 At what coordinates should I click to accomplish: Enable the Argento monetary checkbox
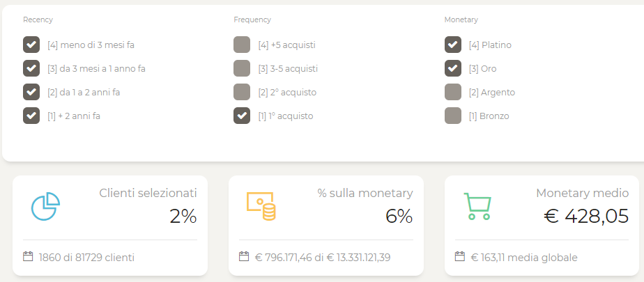point(453,92)
